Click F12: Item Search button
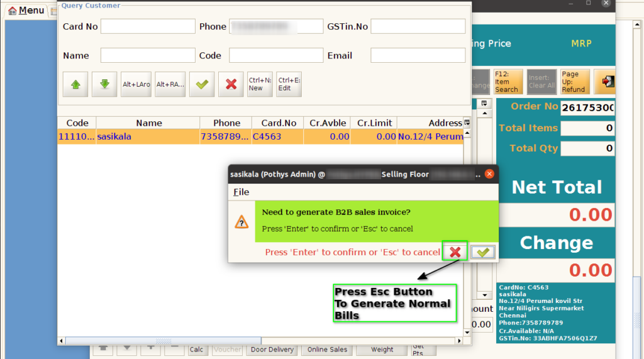This screenshot has width=644, height=359. 508,82
